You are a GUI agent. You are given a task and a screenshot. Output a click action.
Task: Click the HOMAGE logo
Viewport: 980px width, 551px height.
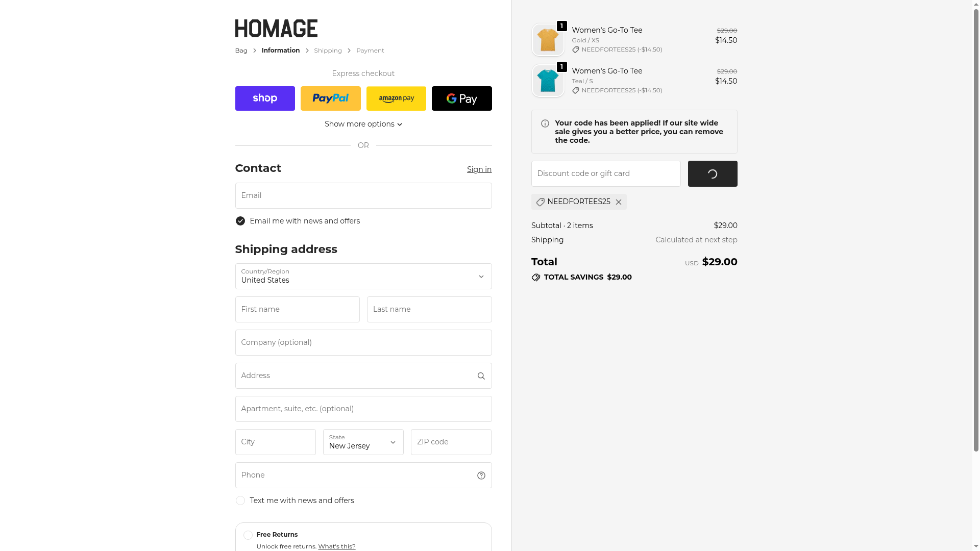point(276,29)
